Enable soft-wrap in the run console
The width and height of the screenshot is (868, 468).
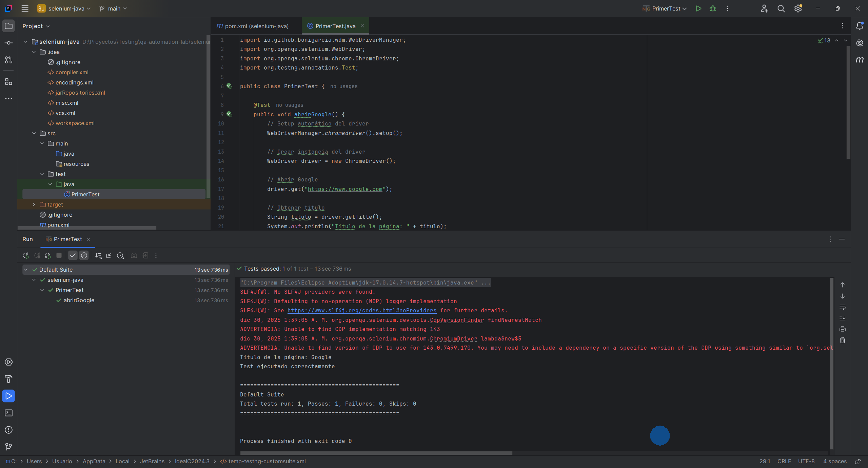click(843, 308)
